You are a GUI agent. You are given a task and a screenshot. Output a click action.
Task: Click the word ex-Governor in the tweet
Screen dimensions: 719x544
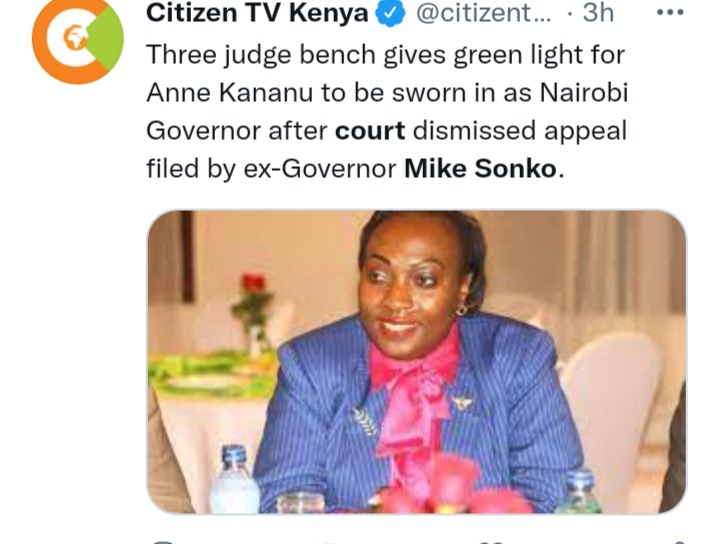[320, 169]
